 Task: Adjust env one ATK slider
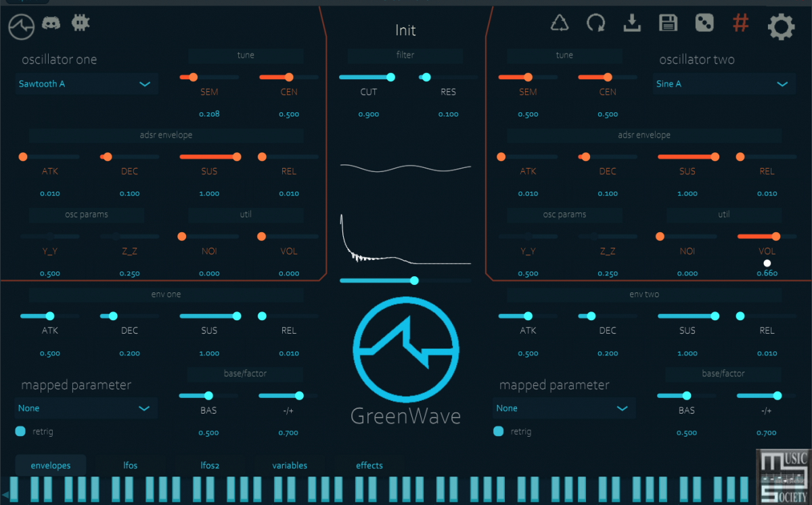pos(50,316)
